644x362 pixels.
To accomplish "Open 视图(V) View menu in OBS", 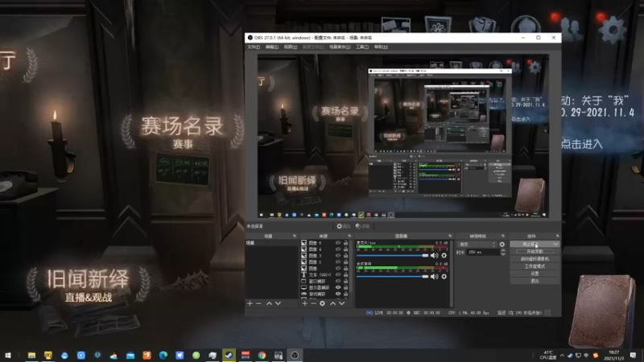I will click(x=291, y=47).
